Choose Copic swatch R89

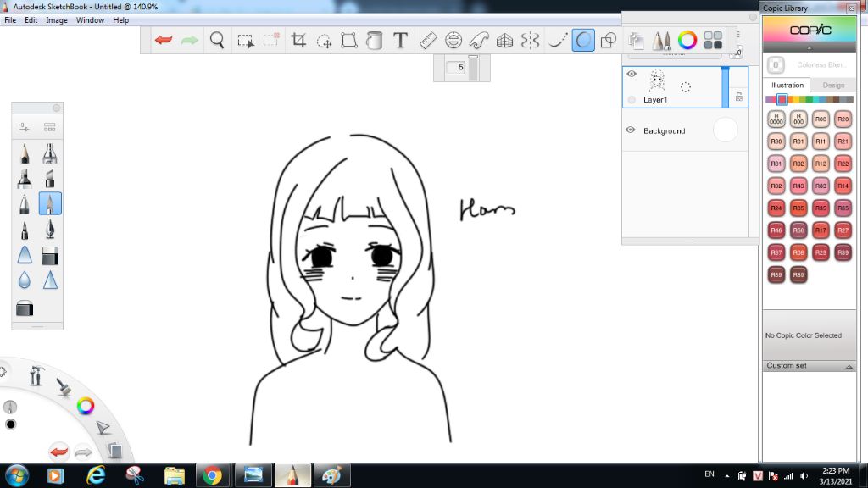pyautogui.click(x=798, y=274)
